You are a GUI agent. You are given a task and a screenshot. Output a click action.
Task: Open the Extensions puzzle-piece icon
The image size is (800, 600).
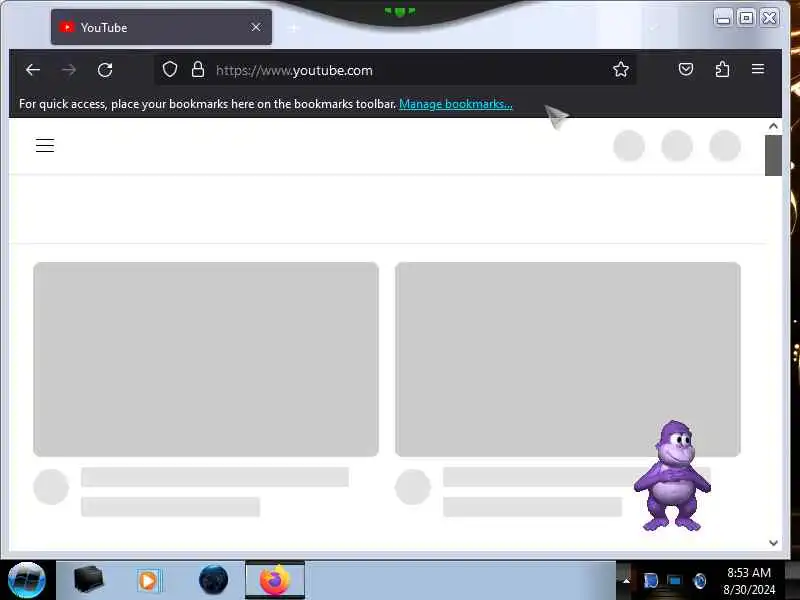(x=722, y=69)
